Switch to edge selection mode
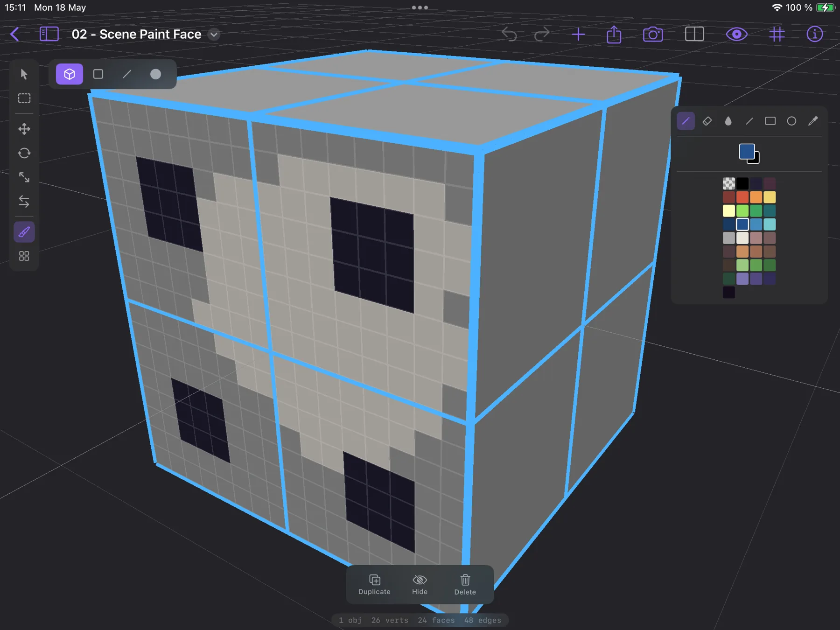840x630 pixels. (x=127, y=74)
